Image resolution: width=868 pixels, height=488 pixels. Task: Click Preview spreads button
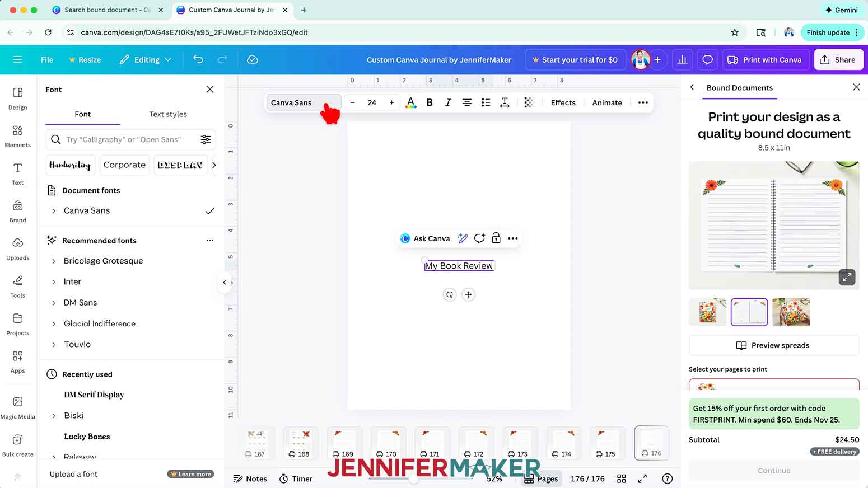click(x=773, y=345)
